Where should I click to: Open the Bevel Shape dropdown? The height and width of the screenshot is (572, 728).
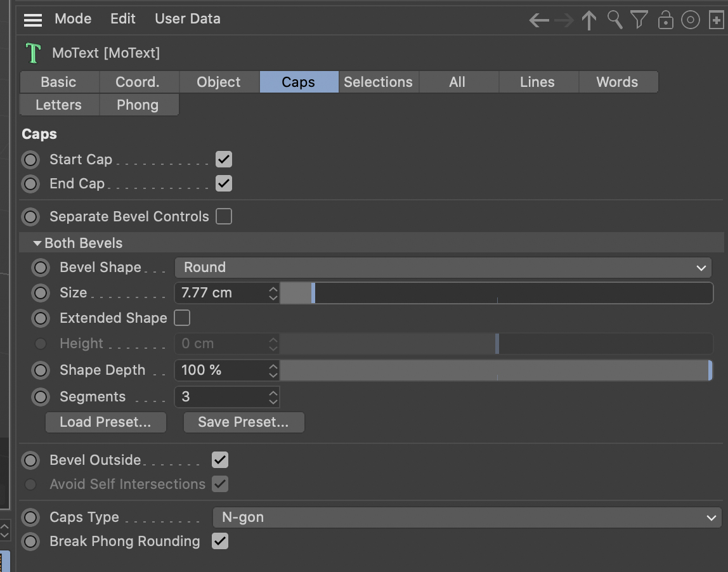[x=443, y=268]
